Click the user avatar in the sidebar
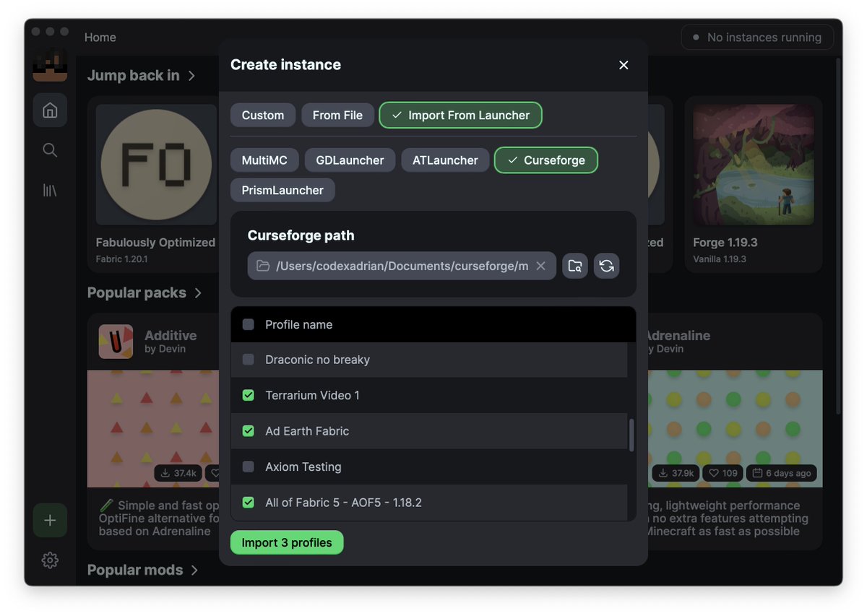The image size is (867, 616). [50, 65]
